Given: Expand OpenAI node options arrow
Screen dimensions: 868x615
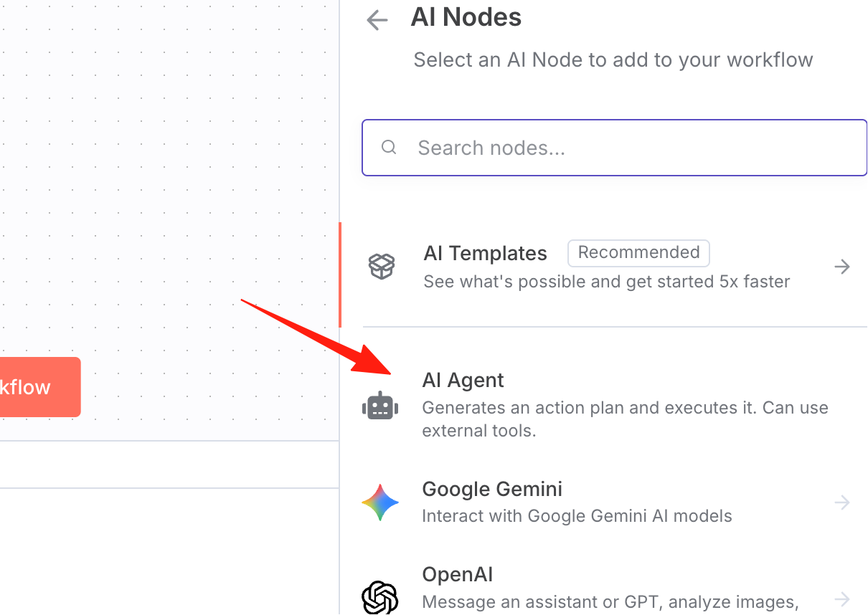Looking at the screenshot, I should click(842, 598).
